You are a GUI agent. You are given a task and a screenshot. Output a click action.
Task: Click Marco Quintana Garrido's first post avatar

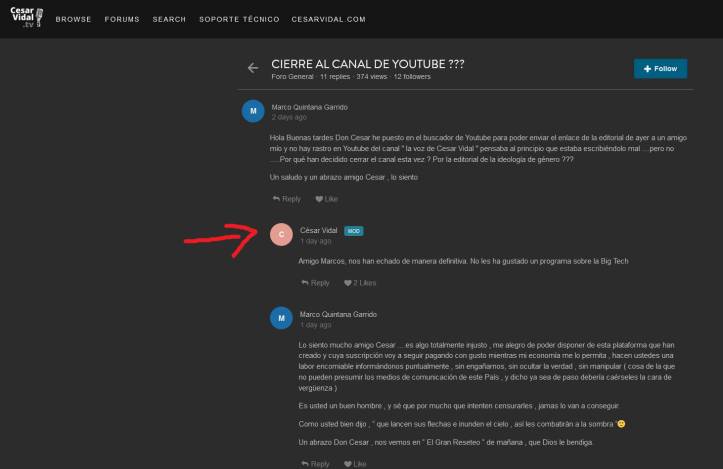coord(253,111)
